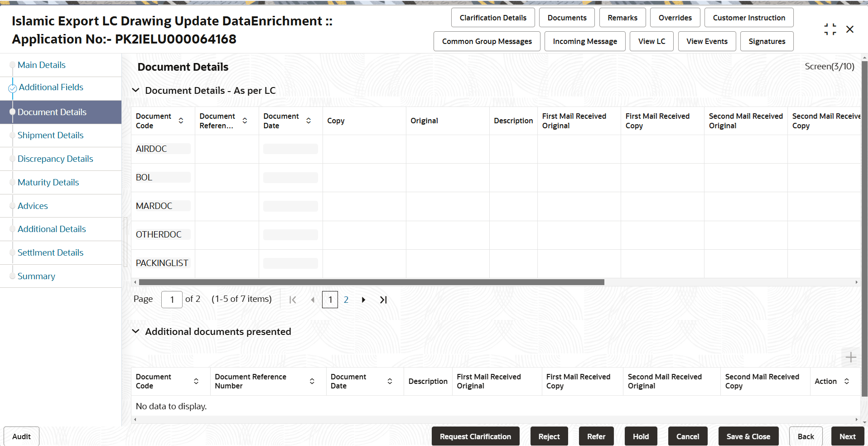Screen dimensions: 868x446
Task: Navigate to the first page of documents
Action: 293,300
